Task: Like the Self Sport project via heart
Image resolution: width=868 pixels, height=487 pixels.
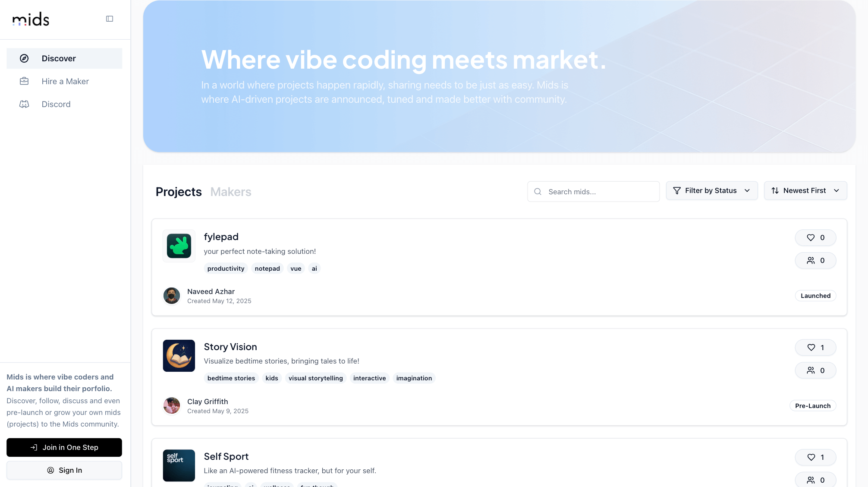Action: click(x=815, y=457)
